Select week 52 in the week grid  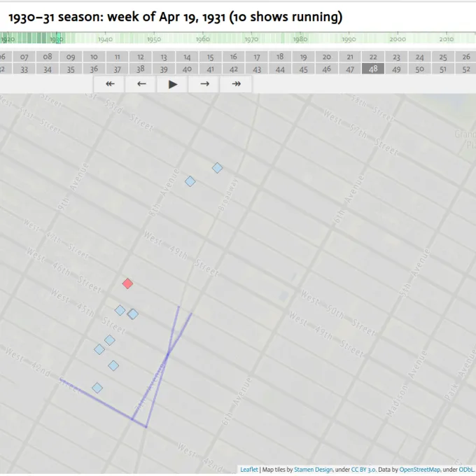pyautogui.click(x=465, y=69)
